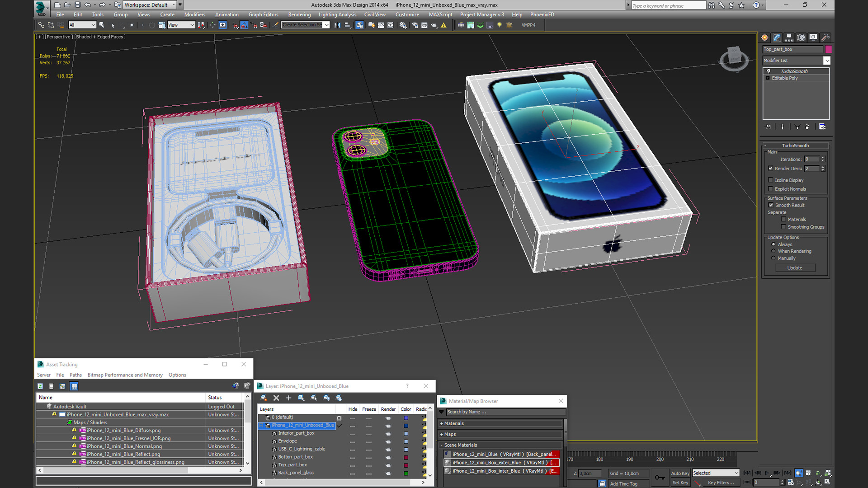Click the Undo arrow icon
Screen dimensions: 868x488
tap(88, 5)
